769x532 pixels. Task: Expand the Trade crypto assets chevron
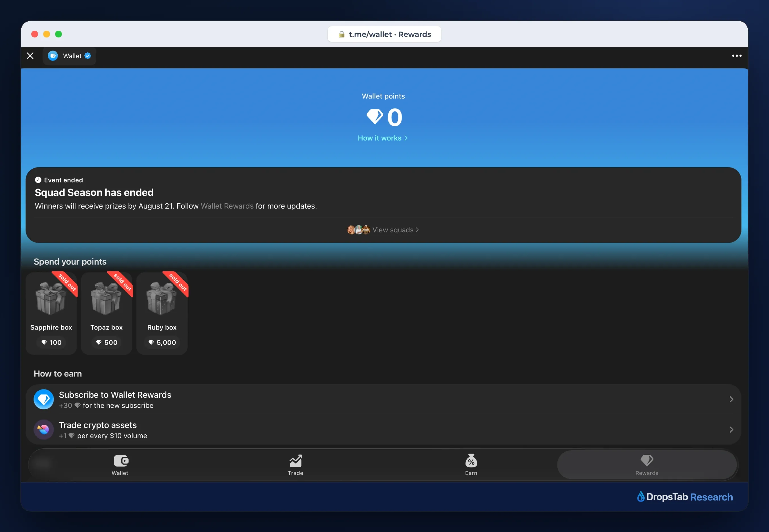coord(731,430)
